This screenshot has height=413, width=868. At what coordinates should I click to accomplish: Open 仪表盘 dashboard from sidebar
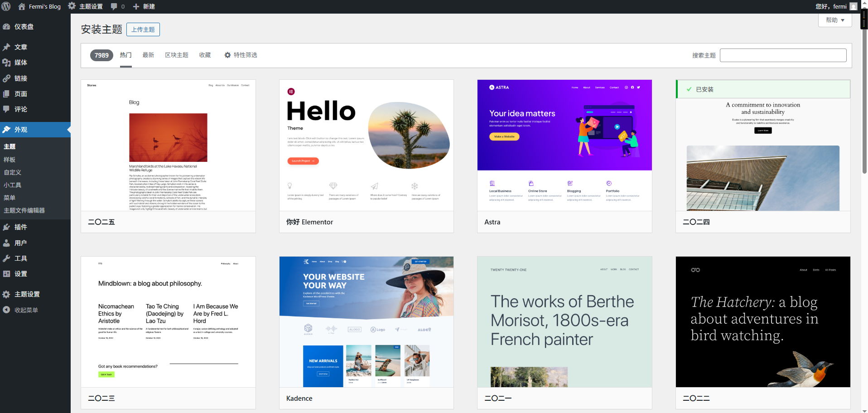pos(24,27)
